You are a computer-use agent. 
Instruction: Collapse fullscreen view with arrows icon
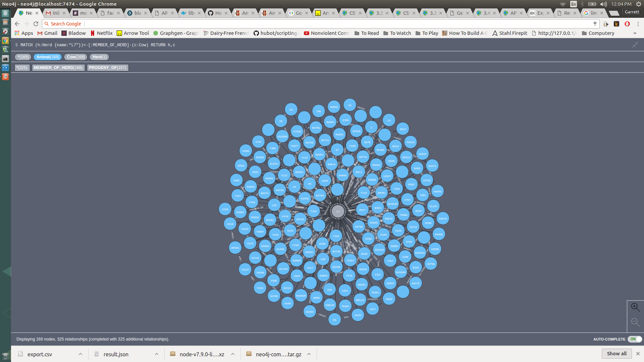click(635, 45)
